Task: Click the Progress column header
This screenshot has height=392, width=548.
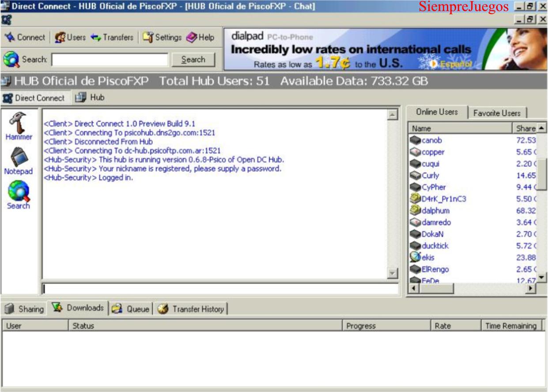Action: pos(386,326)
